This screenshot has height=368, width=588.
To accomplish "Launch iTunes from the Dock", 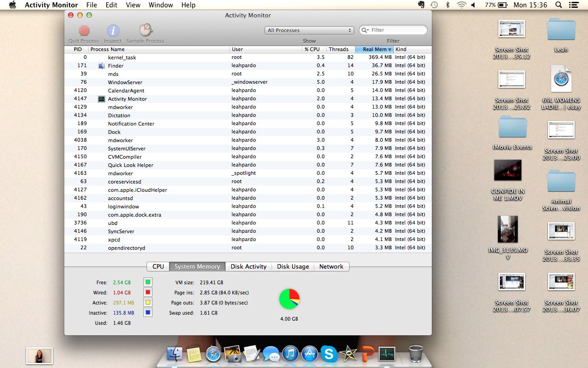I will (290, 354).
